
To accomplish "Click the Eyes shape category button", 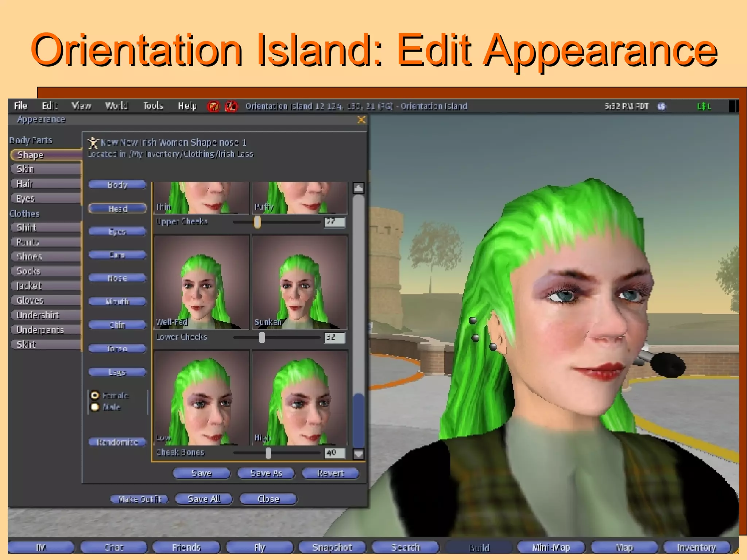I will click(117, 232).
